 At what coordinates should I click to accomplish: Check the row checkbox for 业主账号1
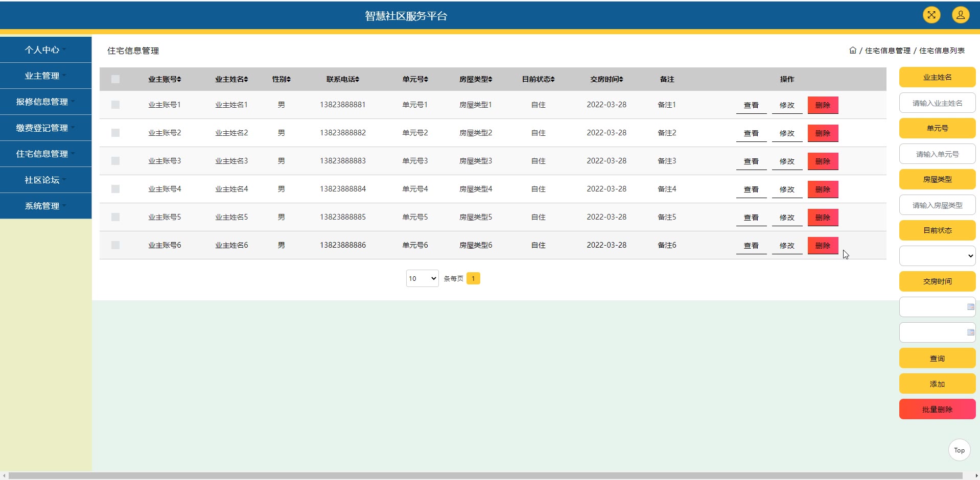(x=115, y=105)
